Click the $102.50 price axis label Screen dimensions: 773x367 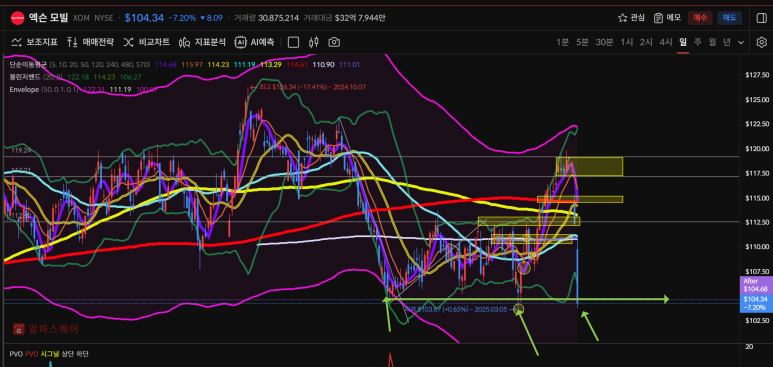[x=757, y=321]
